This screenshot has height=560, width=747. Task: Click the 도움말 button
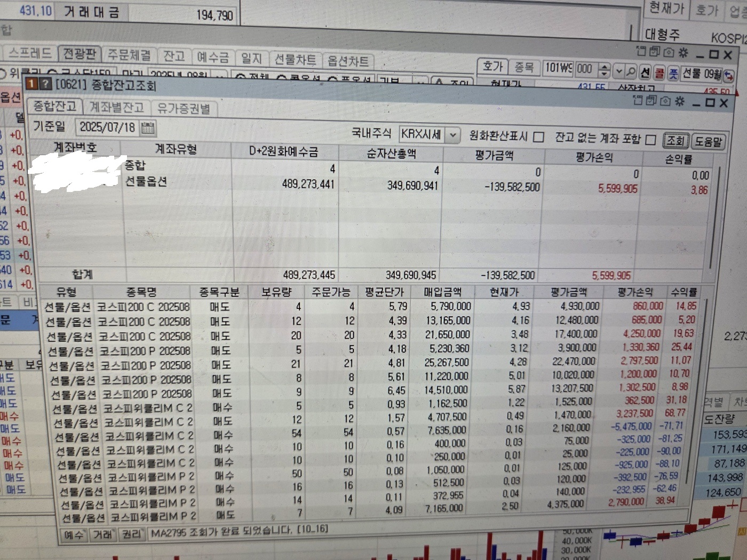pos(708,142)
